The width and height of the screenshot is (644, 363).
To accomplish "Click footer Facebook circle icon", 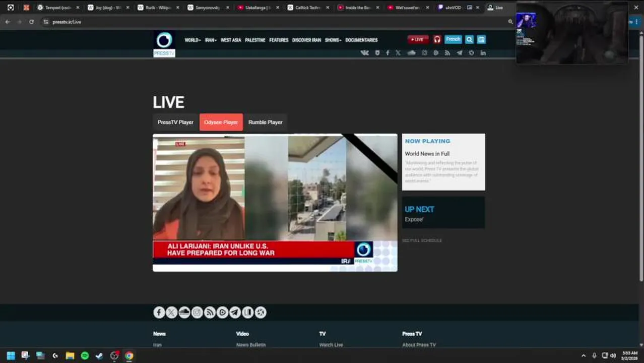I will (159, 313).
